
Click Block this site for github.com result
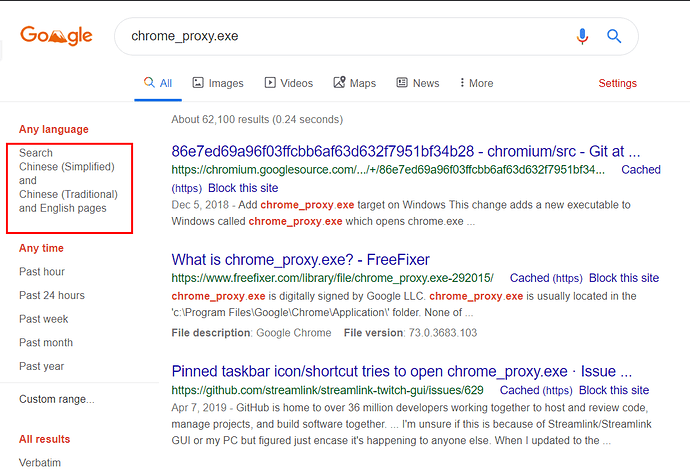tap(614, 390)
